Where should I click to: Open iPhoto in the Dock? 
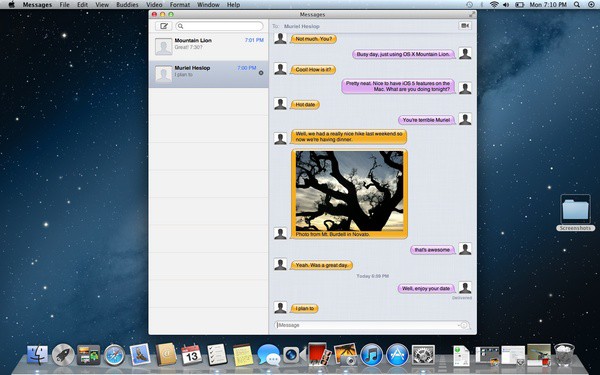tap(346, 354)
